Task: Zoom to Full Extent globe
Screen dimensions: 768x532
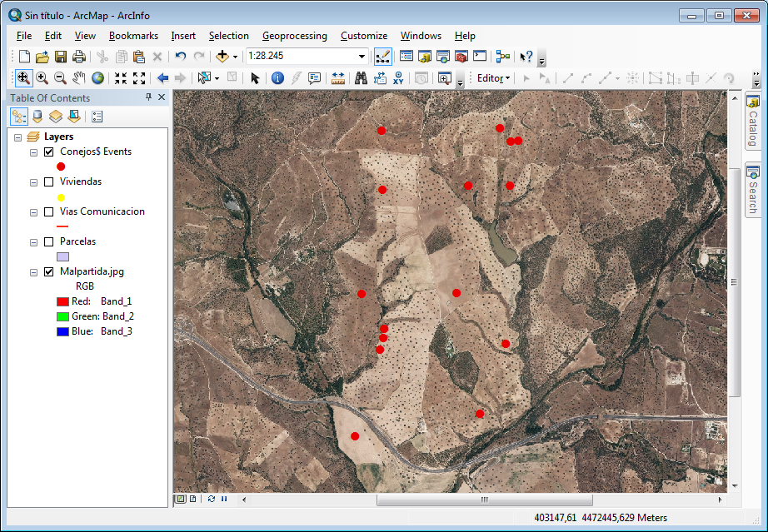Action: pyautogui.click(x=97, y=77)
